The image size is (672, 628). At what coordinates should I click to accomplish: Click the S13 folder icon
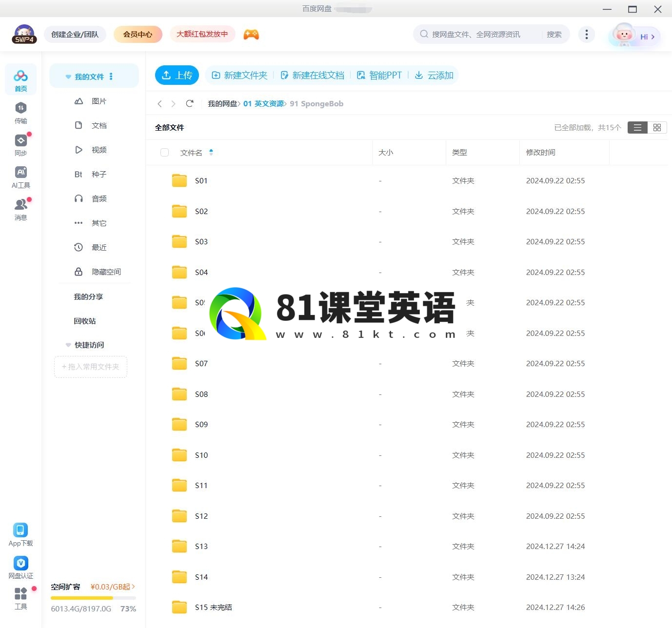(x=179, y=546)
